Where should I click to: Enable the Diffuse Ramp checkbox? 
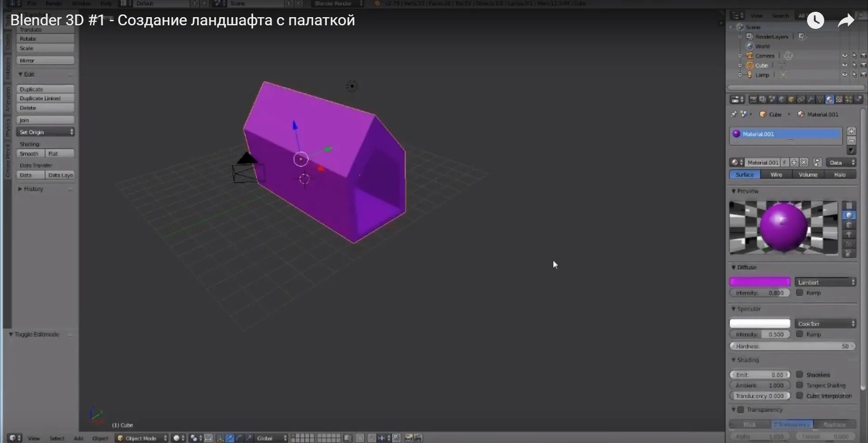pyautogui.click(x=799, y=293)
